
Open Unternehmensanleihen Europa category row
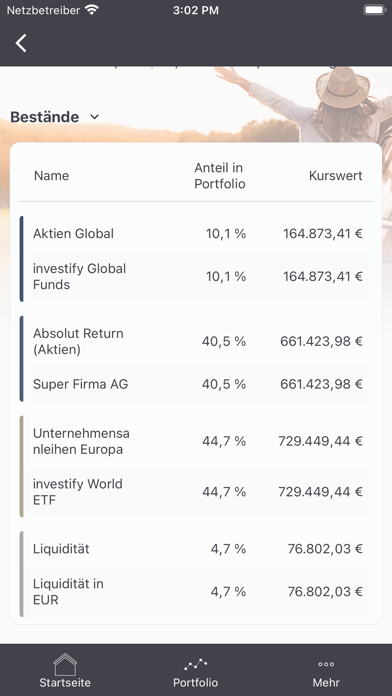(196, 441)
